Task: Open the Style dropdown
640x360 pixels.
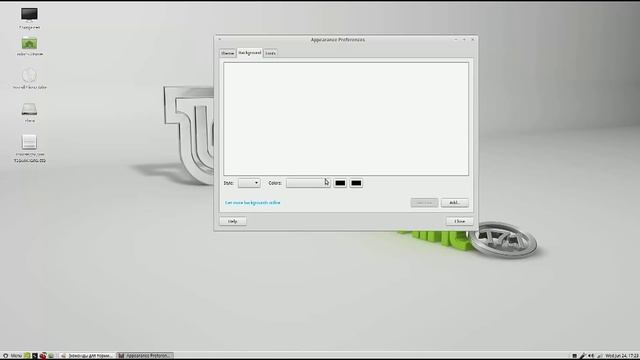Action: 249,183
